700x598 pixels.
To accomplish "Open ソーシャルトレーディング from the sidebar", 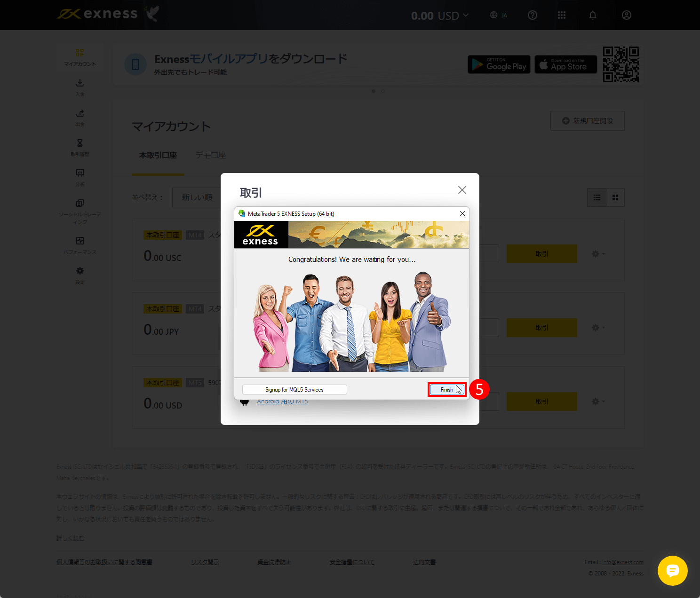I will [x=80, y=204].
